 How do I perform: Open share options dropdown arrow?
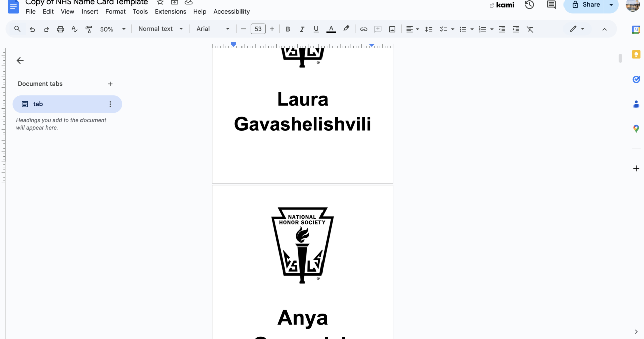point(611,5)
